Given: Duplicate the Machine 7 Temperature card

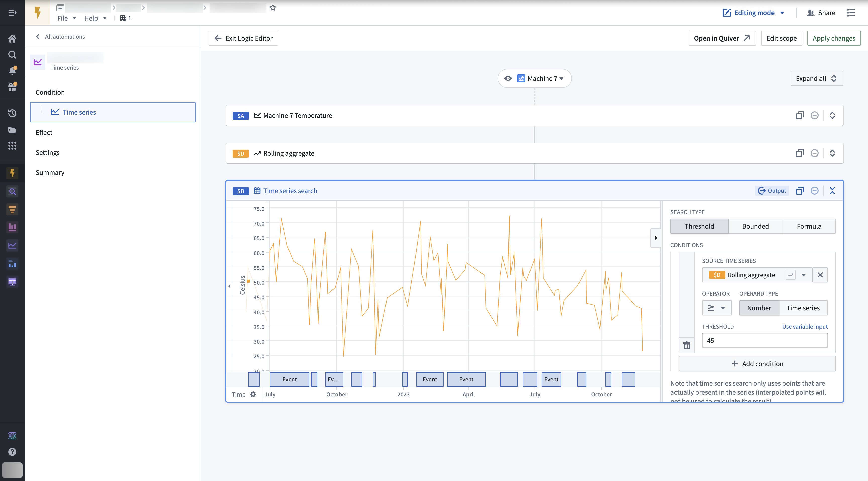Looking at the screenshot, I should click(x=800, y=115).
